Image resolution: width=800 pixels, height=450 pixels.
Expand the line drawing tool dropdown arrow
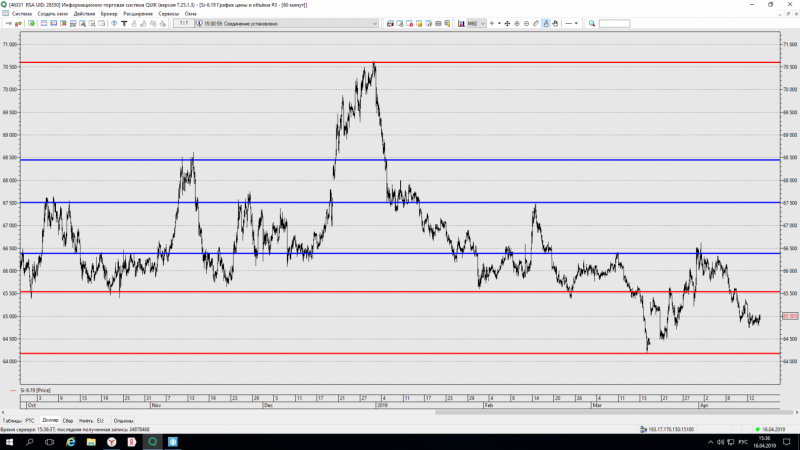[576, 23]
